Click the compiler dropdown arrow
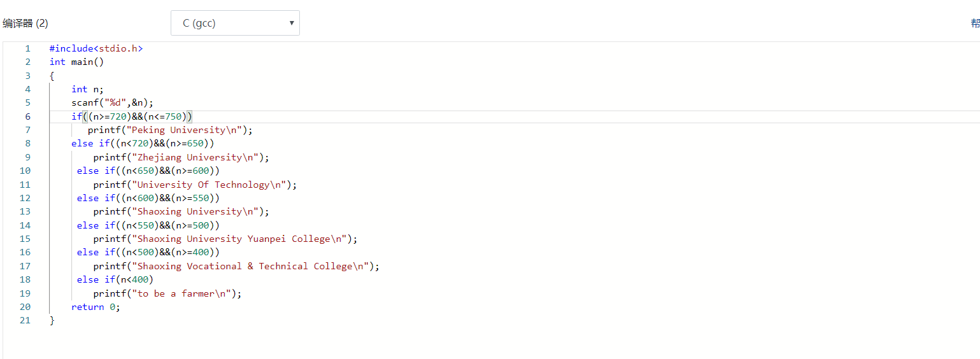980x359 pixels. point(292,23)
